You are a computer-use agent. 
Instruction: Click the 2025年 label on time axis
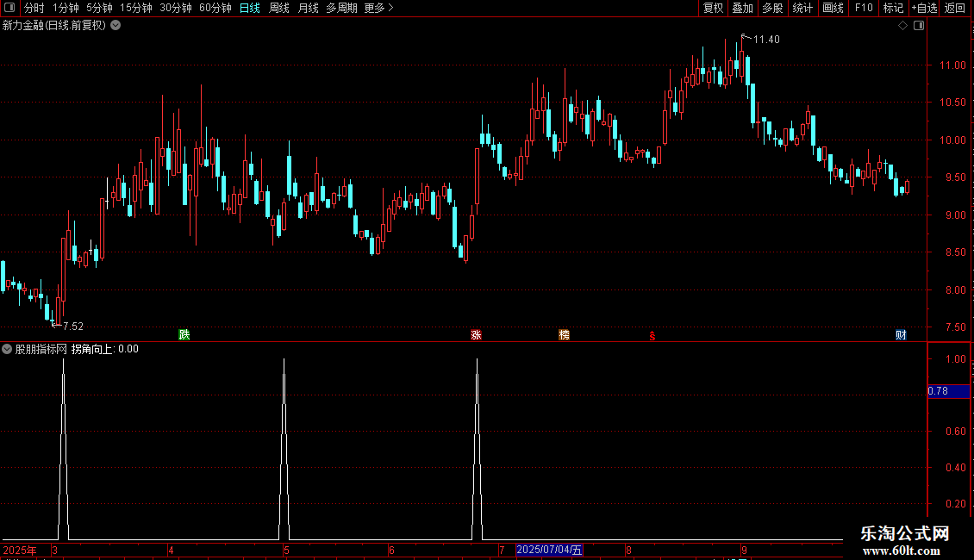(x=20, y=550)
